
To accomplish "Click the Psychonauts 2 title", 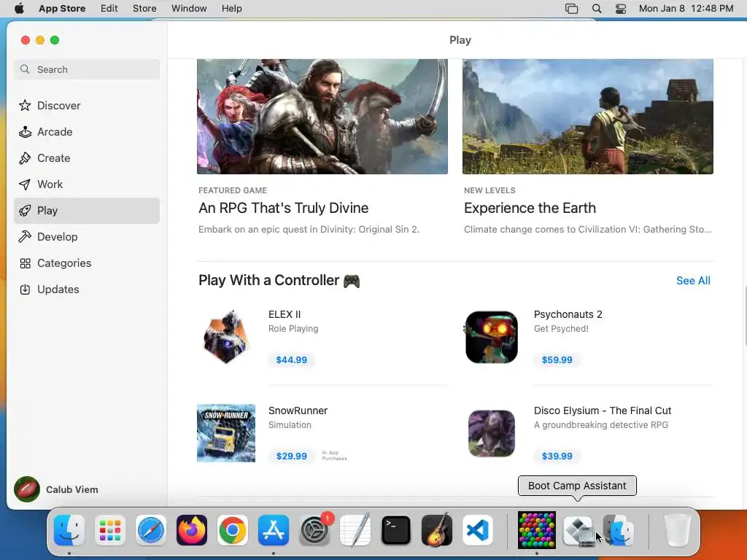I will 568,315.
